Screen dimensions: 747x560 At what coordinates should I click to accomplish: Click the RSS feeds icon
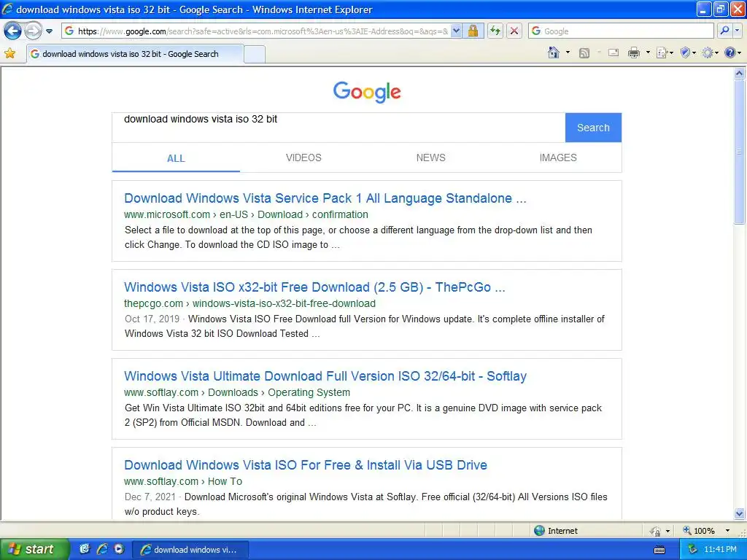[584, 52]
